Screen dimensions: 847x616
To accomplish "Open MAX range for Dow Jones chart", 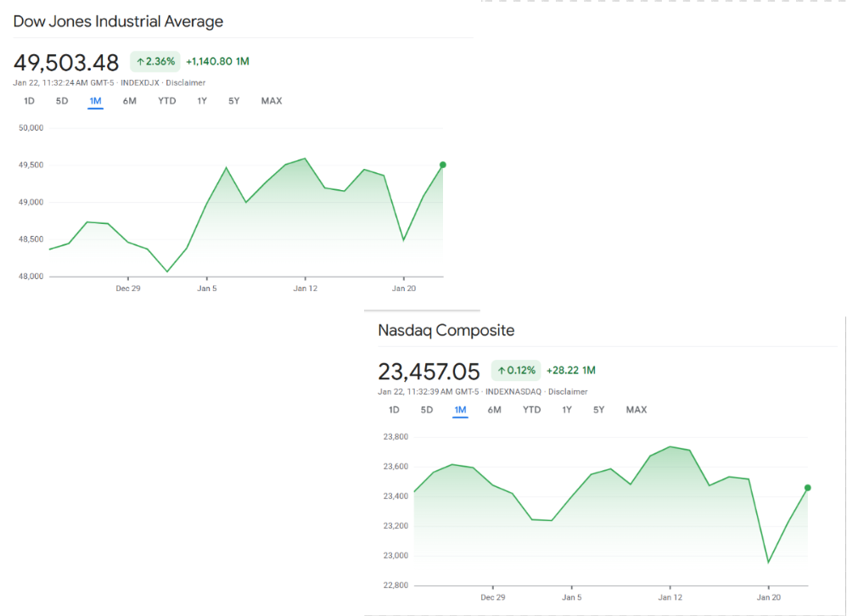I will click(272, 101).
